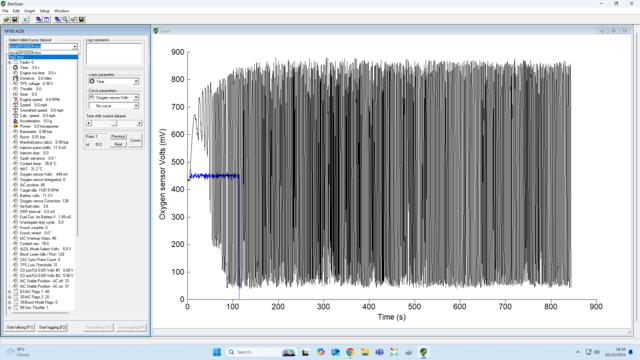Click the open file toolbar icon
The width and height of the screenshot is (640, 360).
coord(6,19)
